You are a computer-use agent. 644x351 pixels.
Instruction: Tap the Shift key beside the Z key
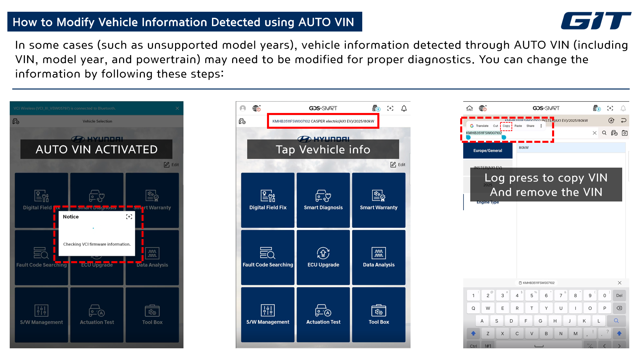[x=473, y=334]
